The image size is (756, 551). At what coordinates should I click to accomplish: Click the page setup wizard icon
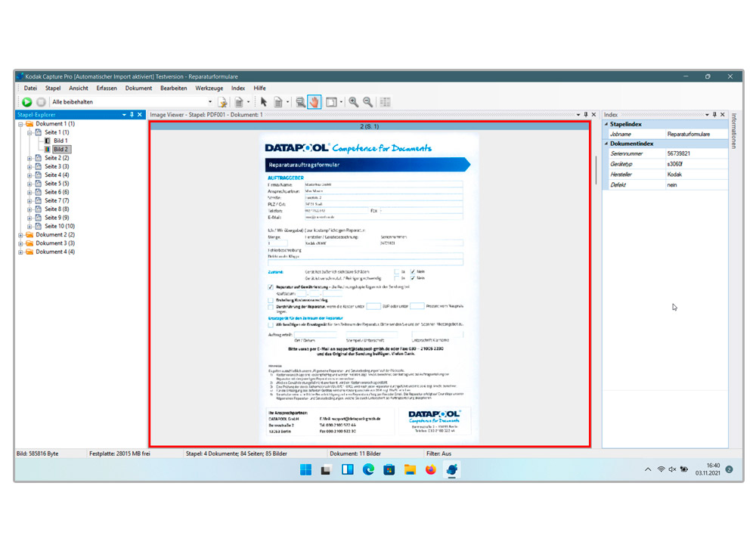222,102
